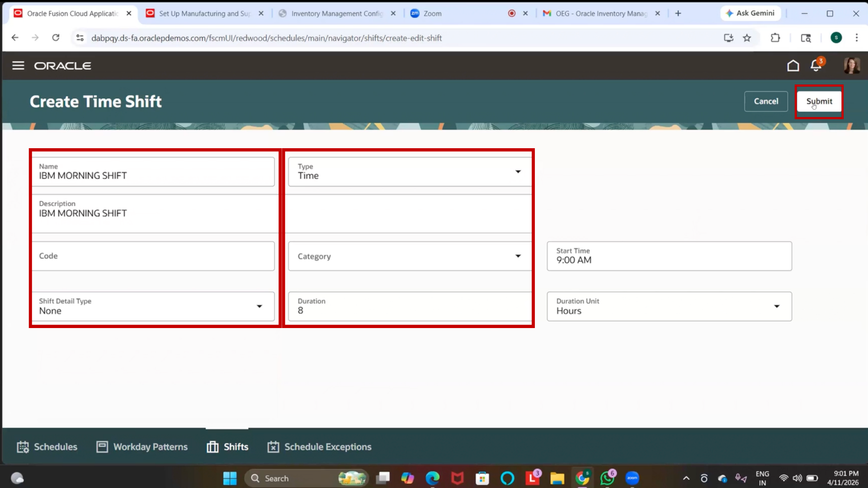868x488 pixels.
Task: Close the Zoom browser tab
Action: click(x=525, y=14)
